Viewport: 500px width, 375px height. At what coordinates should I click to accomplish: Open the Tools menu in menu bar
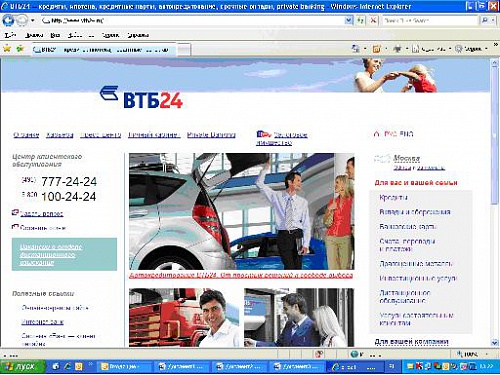point(110,35)
